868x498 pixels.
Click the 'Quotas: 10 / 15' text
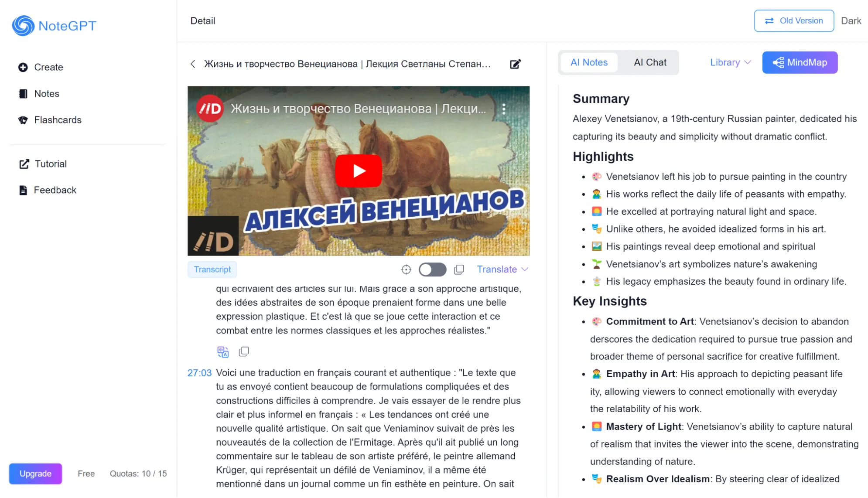tap(138, 474)
